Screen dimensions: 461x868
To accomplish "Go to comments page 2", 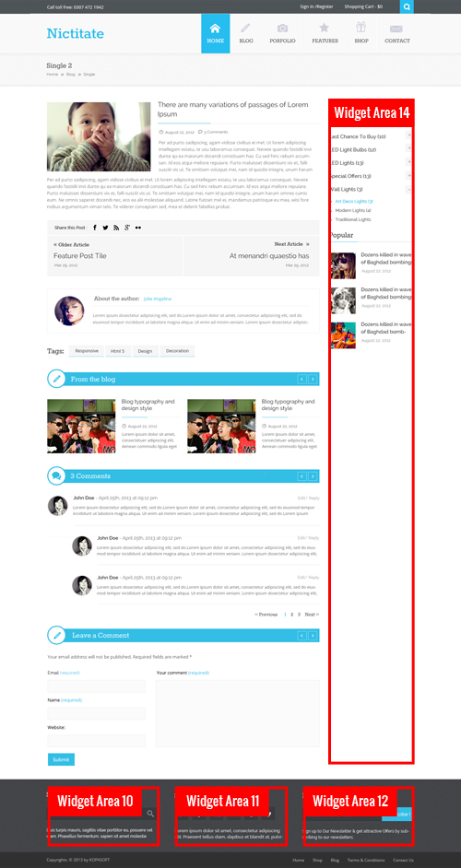I will point(292,615).
